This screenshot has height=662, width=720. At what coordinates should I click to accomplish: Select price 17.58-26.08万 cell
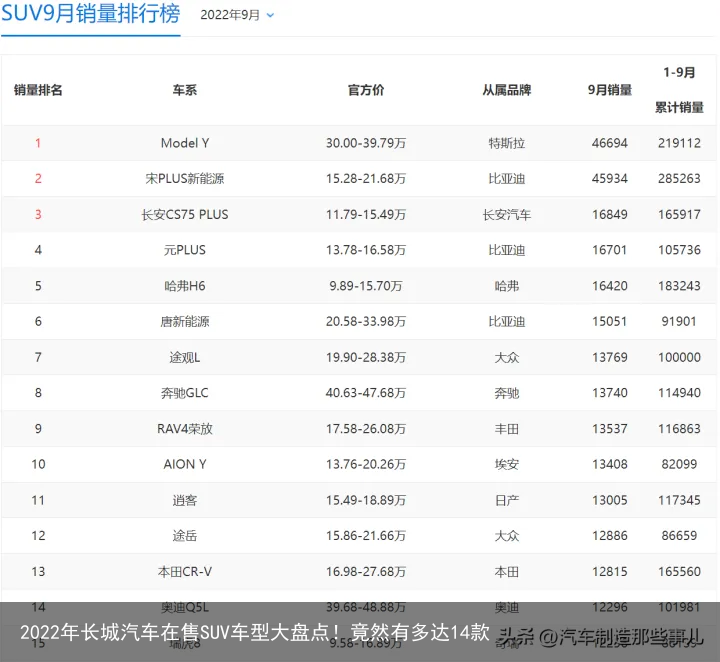[x=366, y=429]
